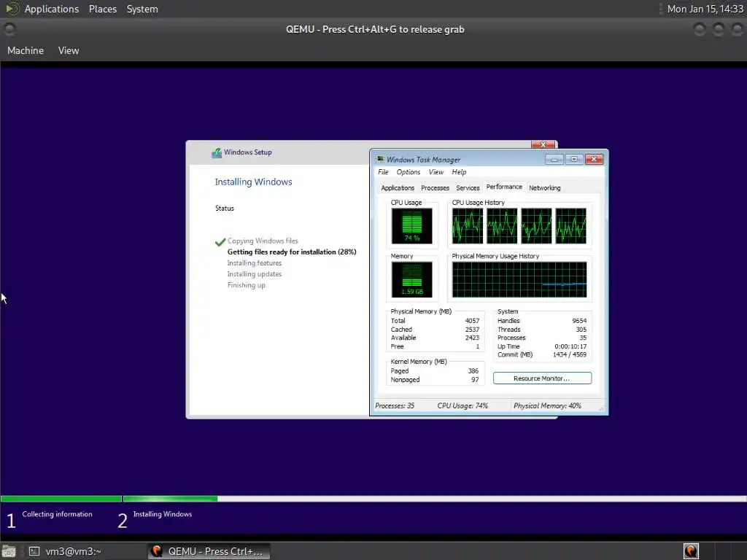Minimize the Windows Task Manager window
This screenshot has width=747, height=560.
554,160
